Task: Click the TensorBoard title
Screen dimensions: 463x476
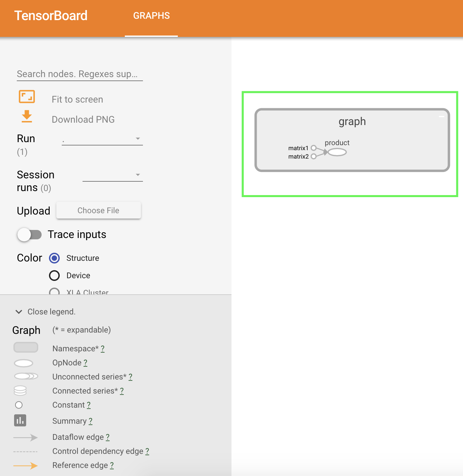Action: (x=51, y=16)
